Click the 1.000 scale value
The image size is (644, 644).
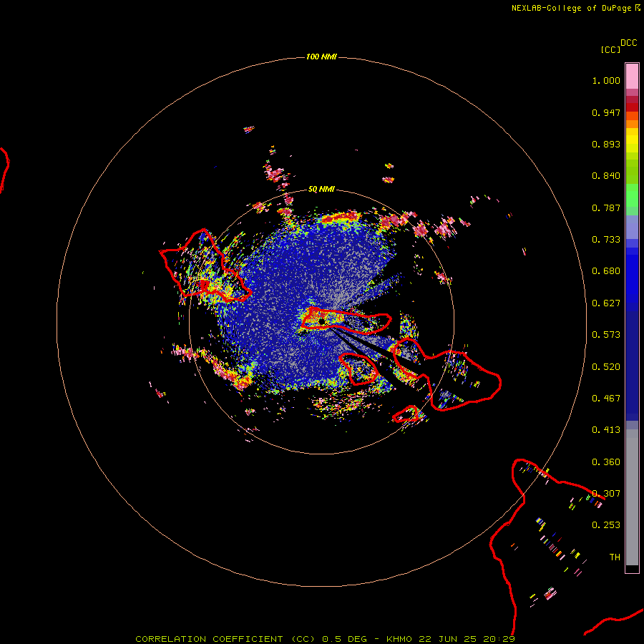coord(606,80)
